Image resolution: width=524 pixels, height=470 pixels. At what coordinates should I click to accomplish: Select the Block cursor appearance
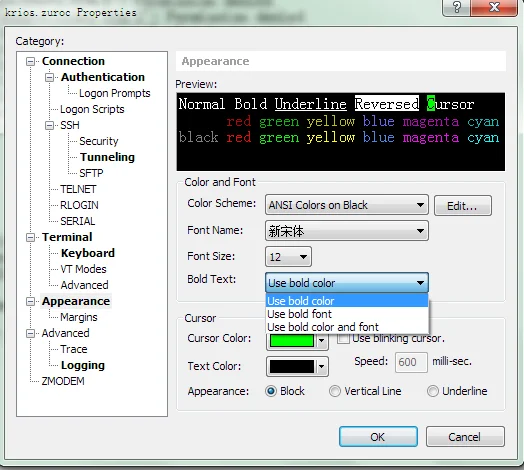click(271, 391)
